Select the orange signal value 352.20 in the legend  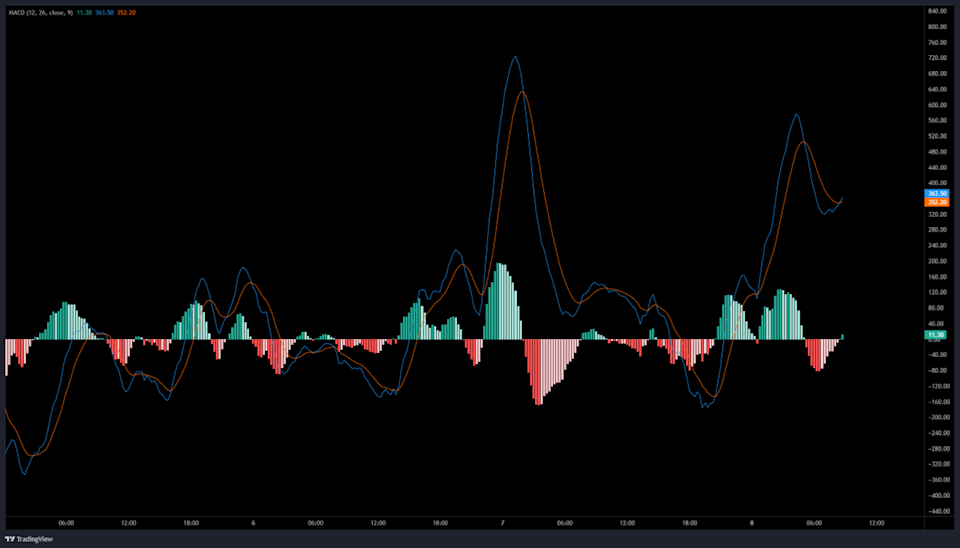click(126, 12)
